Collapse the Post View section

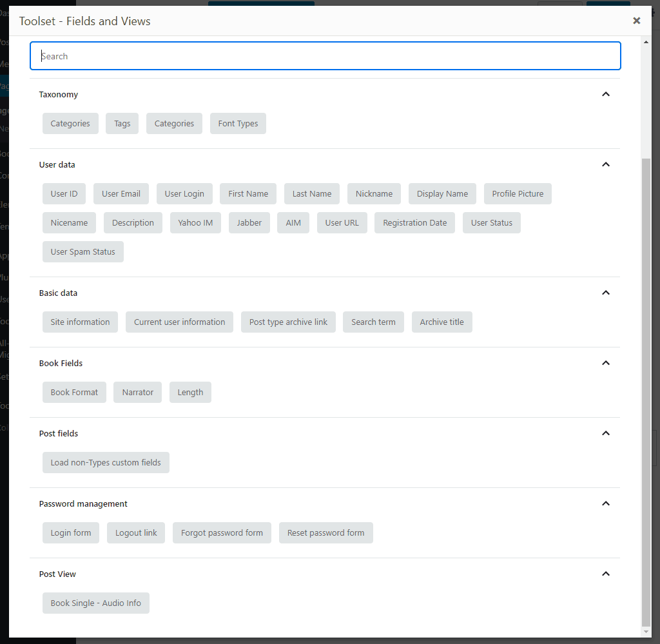click(x=605, y=574)
